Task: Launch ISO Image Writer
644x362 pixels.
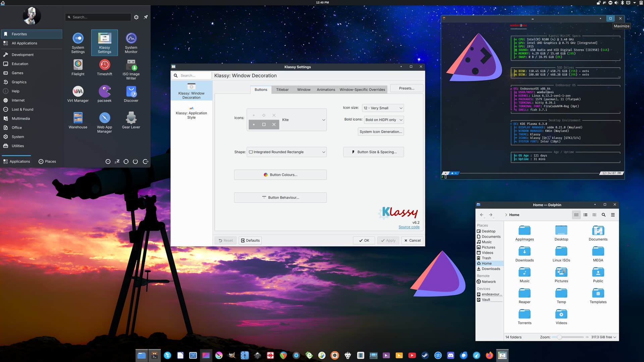Action: coord(131,69)
